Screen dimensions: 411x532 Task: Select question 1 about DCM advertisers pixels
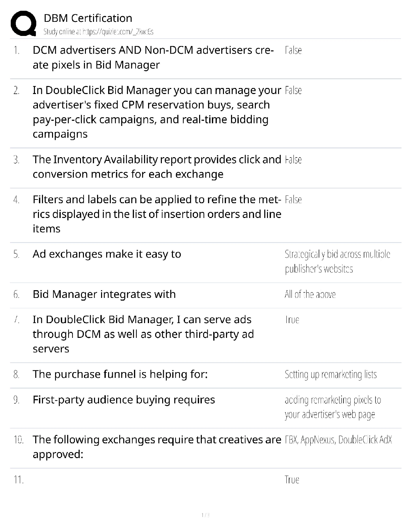pyautogui.click(x=153, y=57)
